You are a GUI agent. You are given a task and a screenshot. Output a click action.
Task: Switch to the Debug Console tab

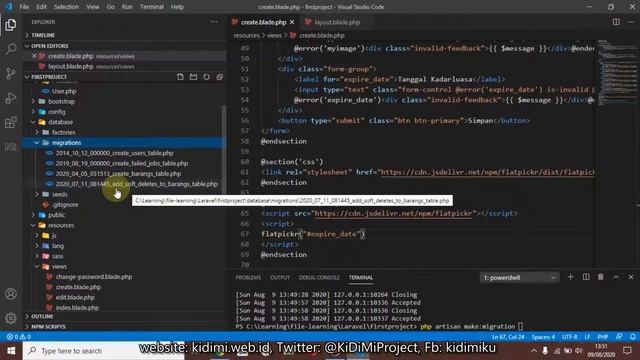pos(319,278)
